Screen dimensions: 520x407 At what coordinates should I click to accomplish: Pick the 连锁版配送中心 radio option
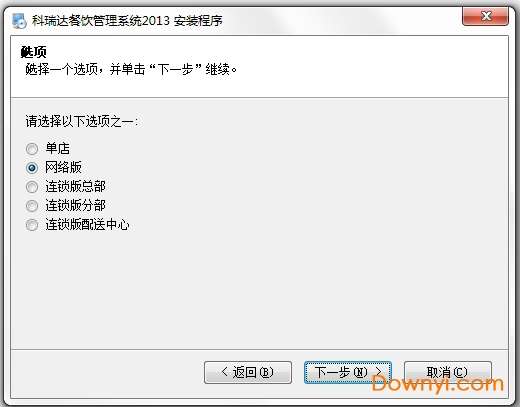[x=32, y=225]
